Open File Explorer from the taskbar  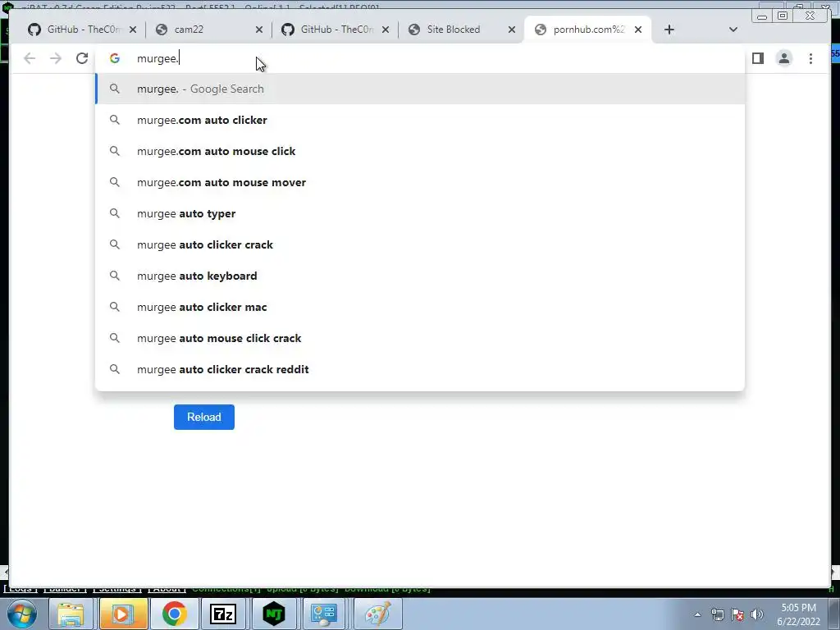71,614
